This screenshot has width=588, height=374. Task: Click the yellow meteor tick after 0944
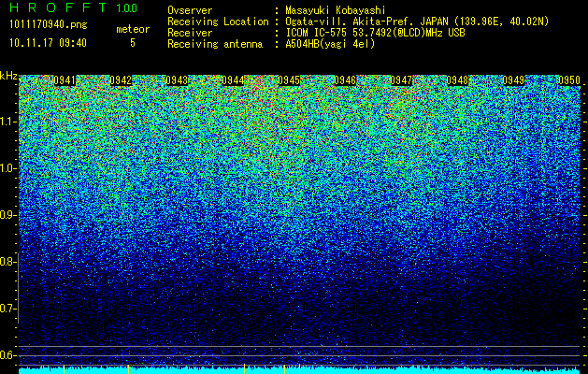[x=245, y=369]
